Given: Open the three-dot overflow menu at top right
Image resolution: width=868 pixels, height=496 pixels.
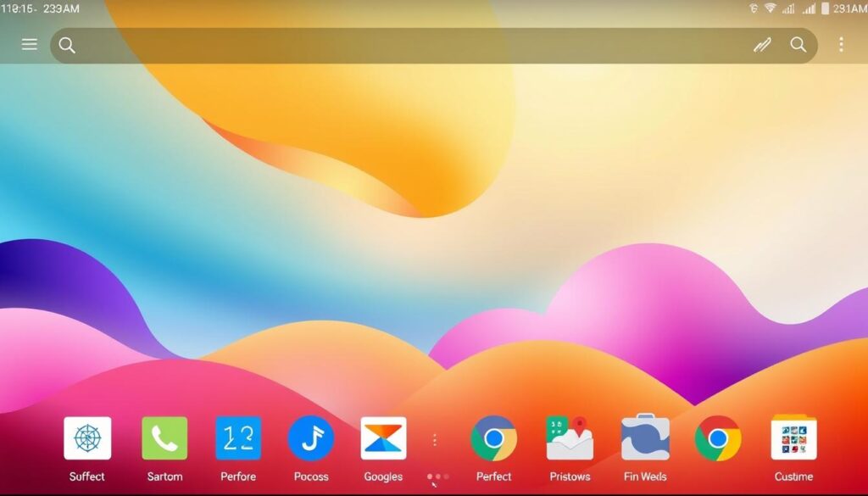Looking at the screenshot, I should click(x=841, y=45).
